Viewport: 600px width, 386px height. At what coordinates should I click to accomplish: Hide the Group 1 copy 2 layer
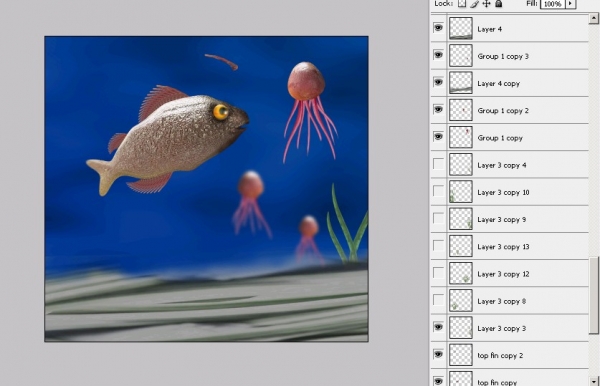[438, 109]
